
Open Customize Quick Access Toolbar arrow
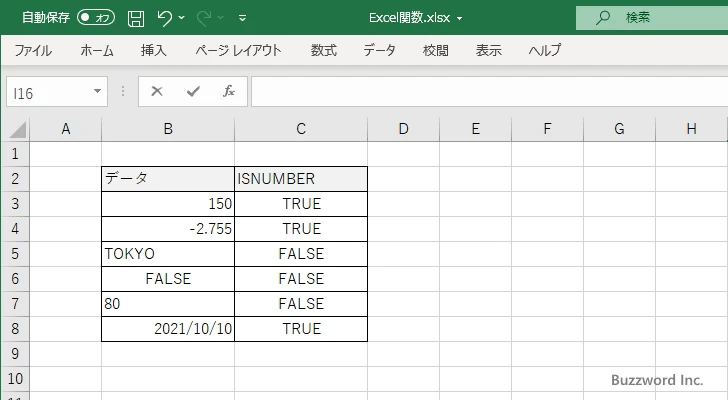click(242, 18)
